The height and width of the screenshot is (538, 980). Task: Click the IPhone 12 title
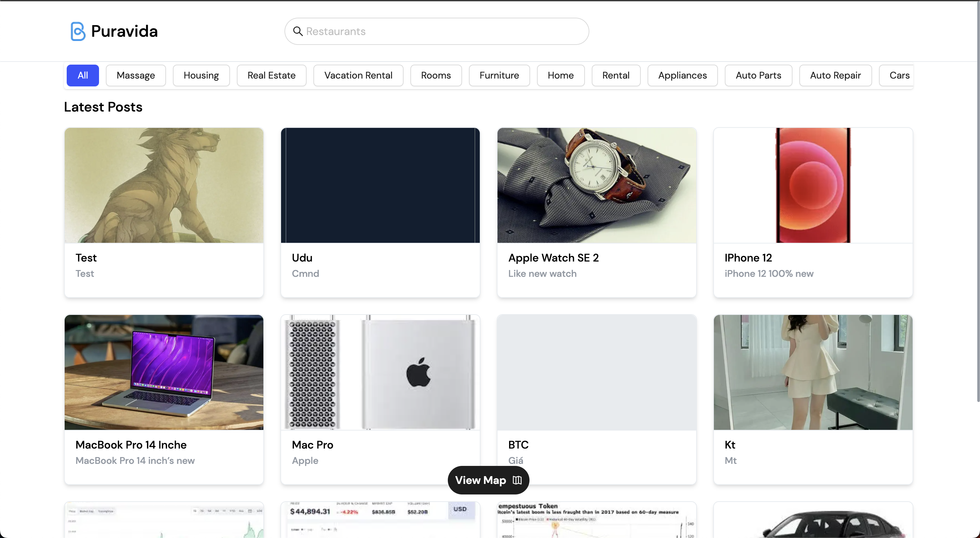coord(748,258)
